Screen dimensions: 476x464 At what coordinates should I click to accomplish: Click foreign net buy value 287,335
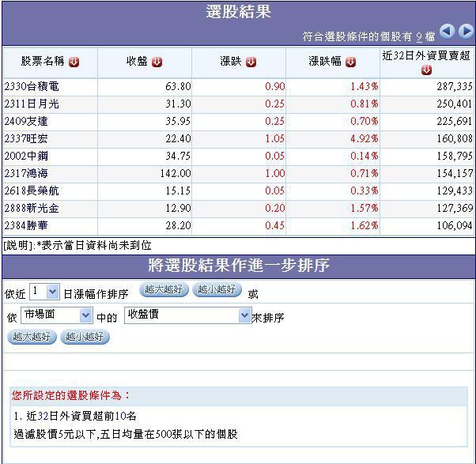pos(455,86)
